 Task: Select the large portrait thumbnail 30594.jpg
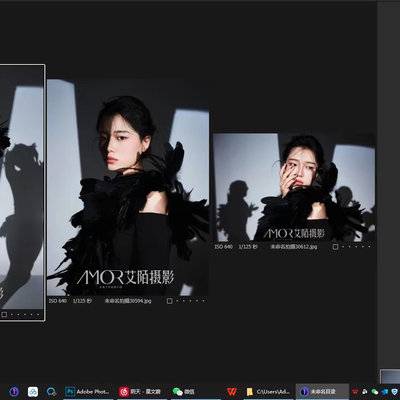128,187
